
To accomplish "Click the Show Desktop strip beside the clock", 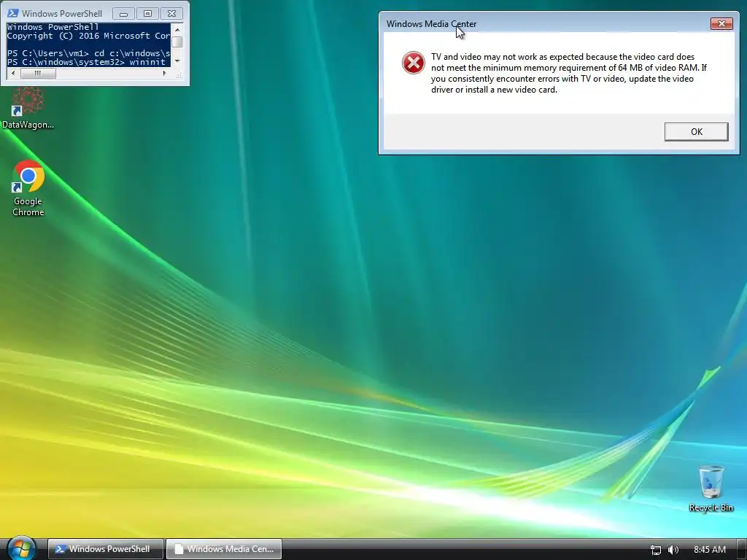I will (x=742, y=550).
